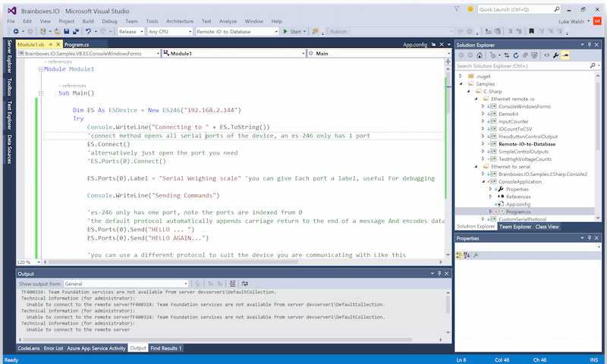Viewport: 607px width, 364px height.
Task: Switch to Program.cs editor tab
Action: coord(77,45)
